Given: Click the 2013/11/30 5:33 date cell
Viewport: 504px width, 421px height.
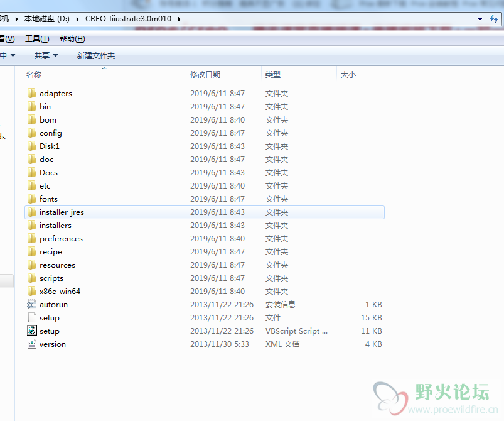Looking at the screenshot, I should pyautogui.click(x=220, y=344).
